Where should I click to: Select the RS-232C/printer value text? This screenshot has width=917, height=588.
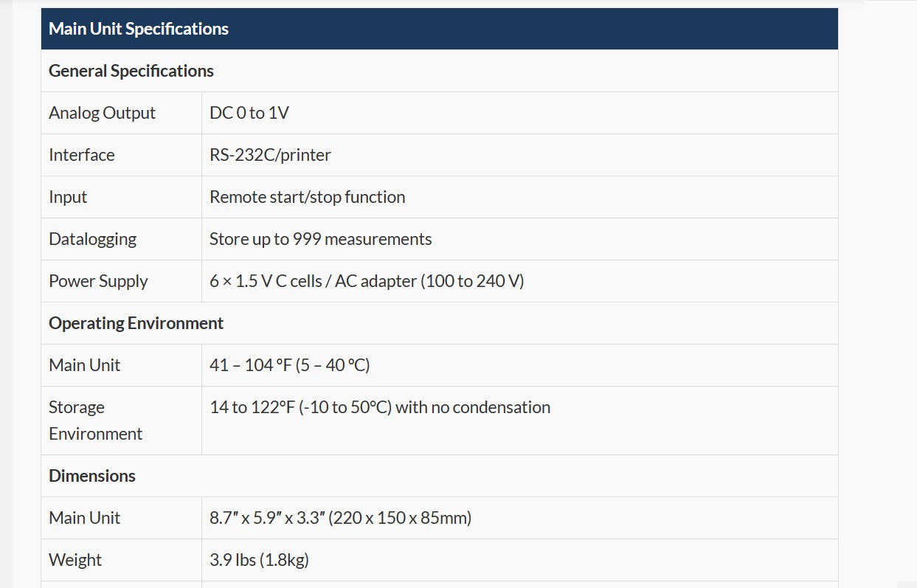pyautogui.click(x=270, y=155)
